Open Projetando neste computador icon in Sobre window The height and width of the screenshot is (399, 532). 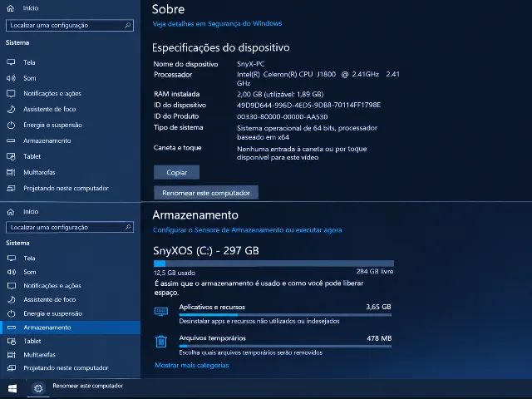point(11,188)
